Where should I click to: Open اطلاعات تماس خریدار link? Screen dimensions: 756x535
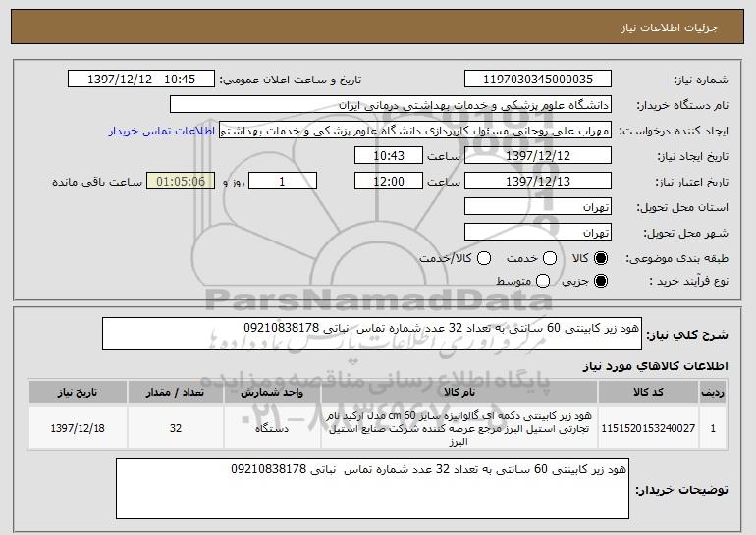[162, 131]
